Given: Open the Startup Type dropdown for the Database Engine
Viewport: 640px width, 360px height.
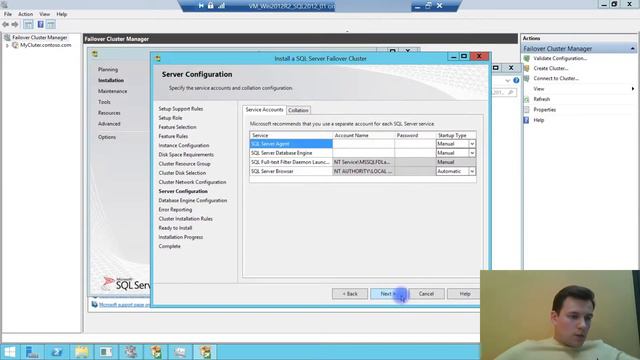Looking at the screenshot, I should tap(472, 153).
